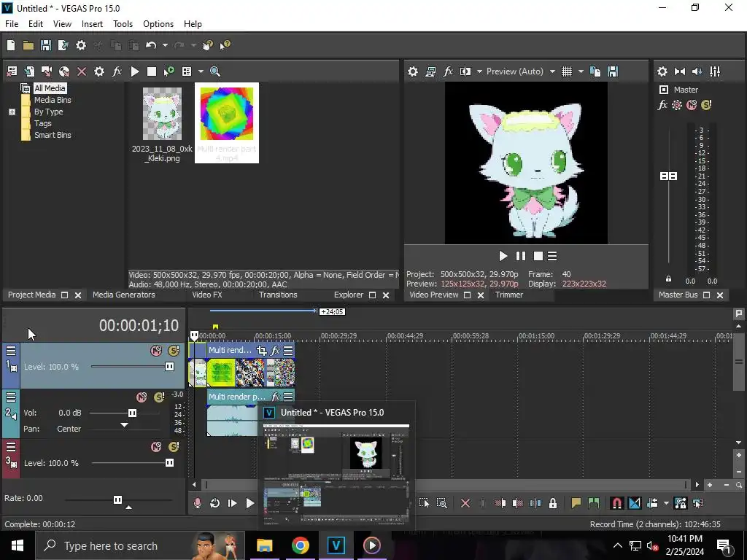Toggle Lock event padlock icon
Screen dimensions: 747x560
pyautogui.click(x=553, y=503)
